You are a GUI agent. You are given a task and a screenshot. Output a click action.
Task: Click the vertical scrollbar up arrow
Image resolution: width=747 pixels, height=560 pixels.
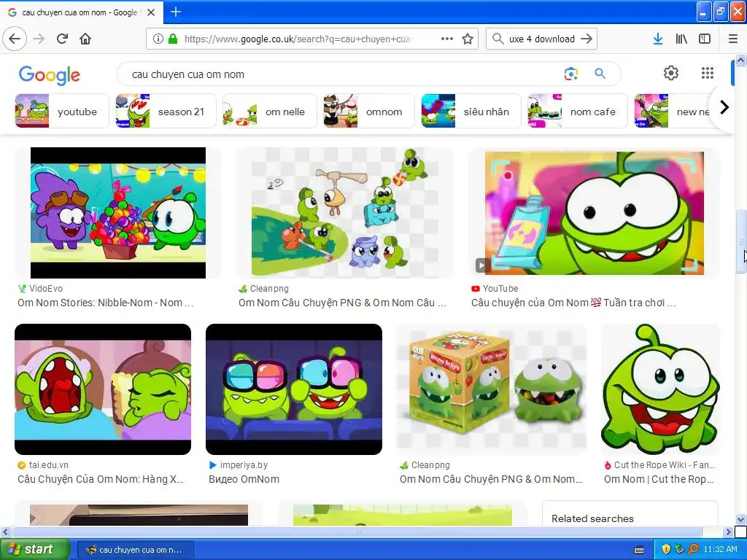pos(740,60)
